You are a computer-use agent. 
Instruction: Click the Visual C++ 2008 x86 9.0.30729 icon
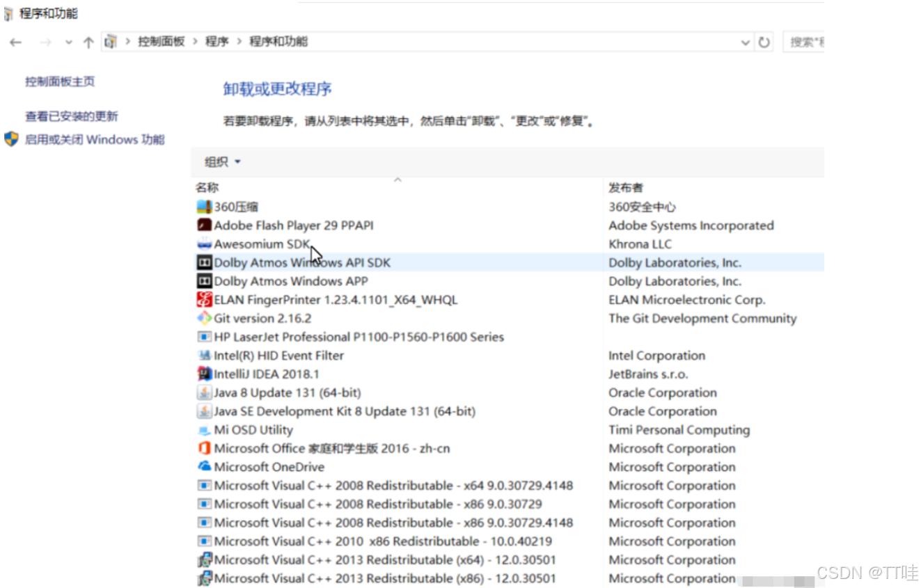point(204,504)
